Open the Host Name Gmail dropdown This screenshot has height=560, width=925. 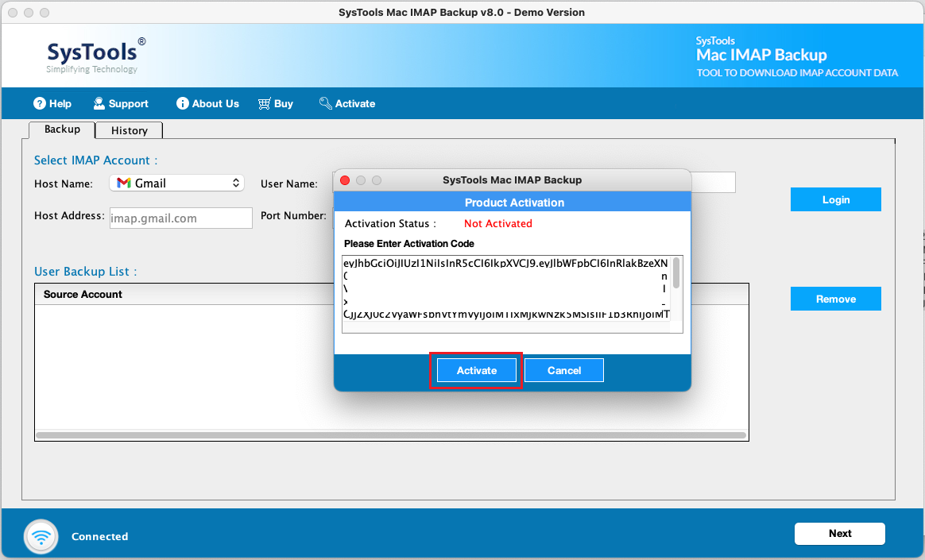tap(177, 183)
